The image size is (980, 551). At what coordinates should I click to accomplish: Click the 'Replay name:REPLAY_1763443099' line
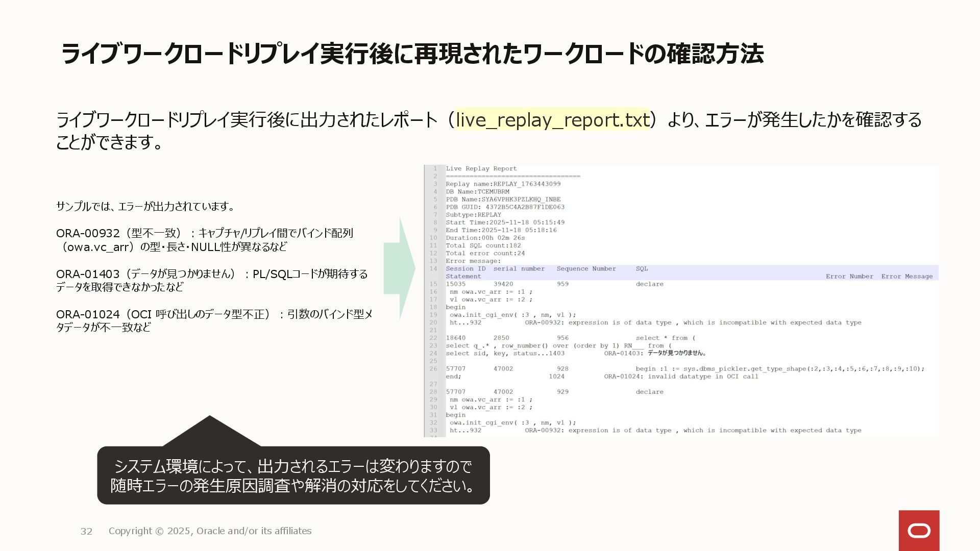pyautogui.click(x=503, y=184)
